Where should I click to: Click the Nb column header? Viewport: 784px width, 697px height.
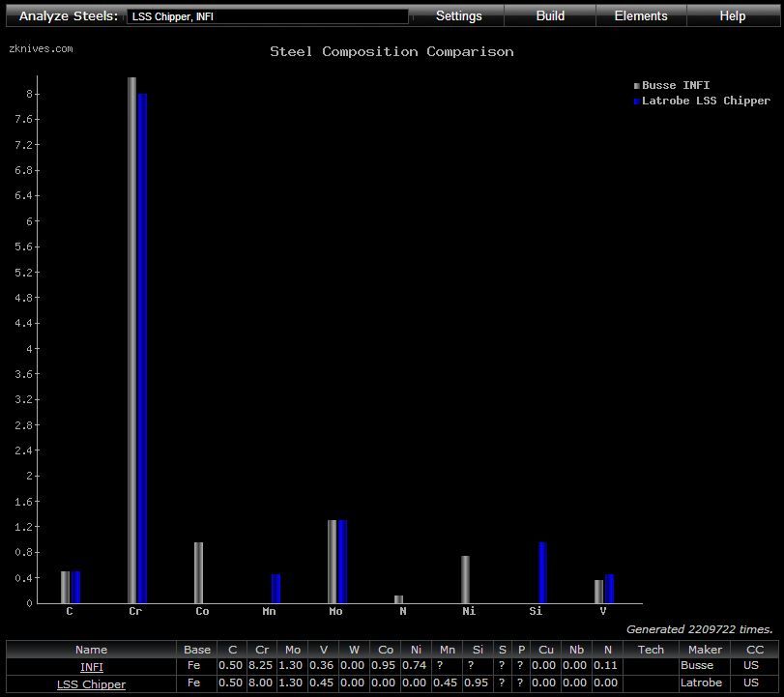coord(576,650)
